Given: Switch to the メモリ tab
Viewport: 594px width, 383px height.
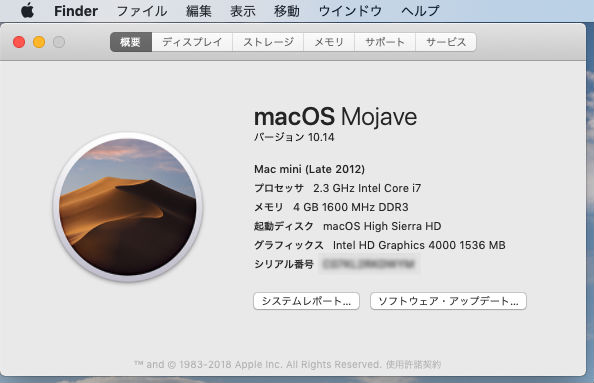Looking at the screenshot, I should tap(329, 42).
